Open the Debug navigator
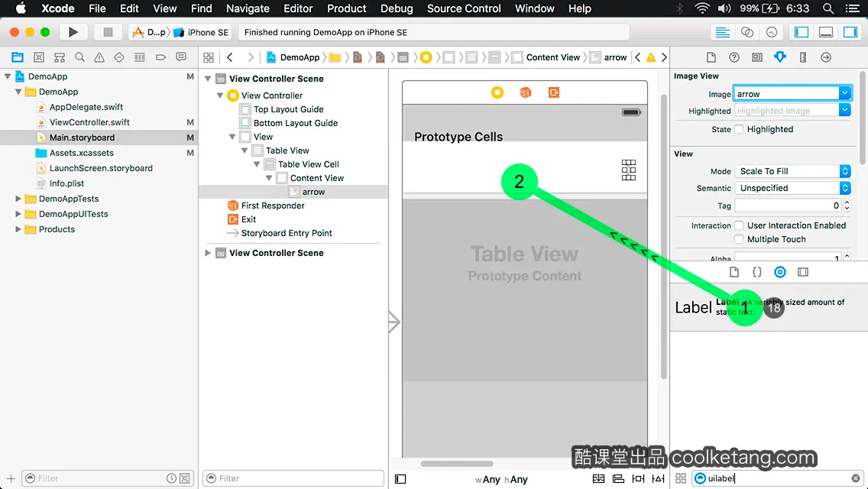This screenshot has width=868, height=489. 140,57
